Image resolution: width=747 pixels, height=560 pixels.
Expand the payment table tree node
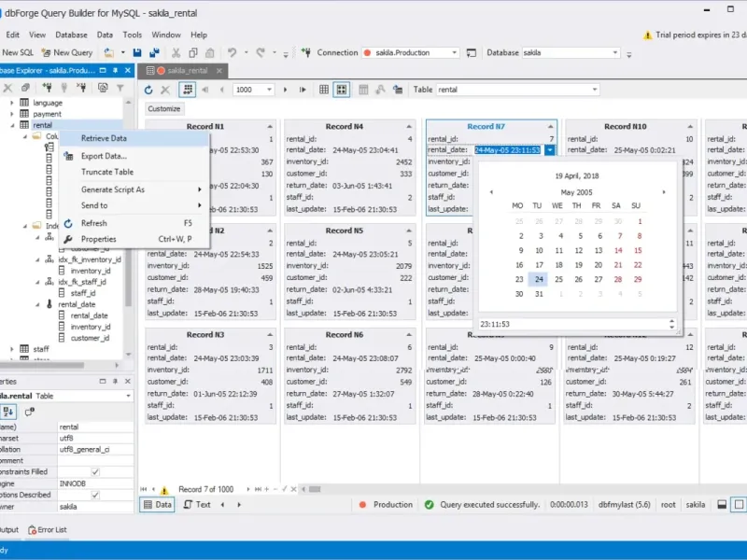coord(11,114)
